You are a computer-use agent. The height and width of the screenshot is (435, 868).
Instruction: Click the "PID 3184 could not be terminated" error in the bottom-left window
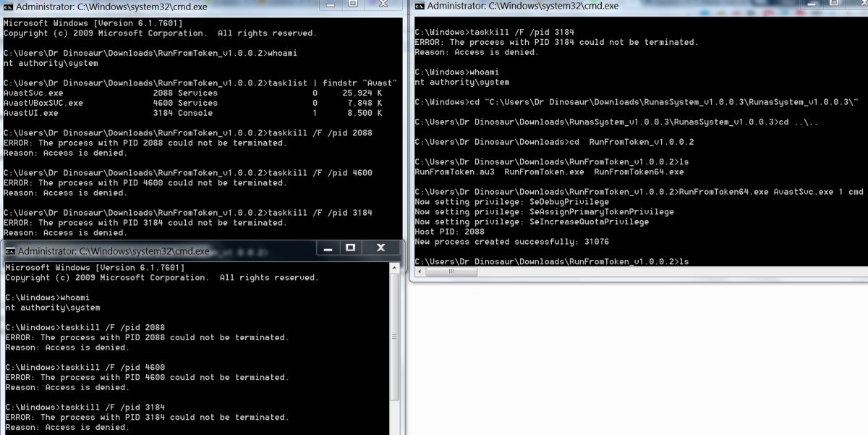tap(147, 417)
